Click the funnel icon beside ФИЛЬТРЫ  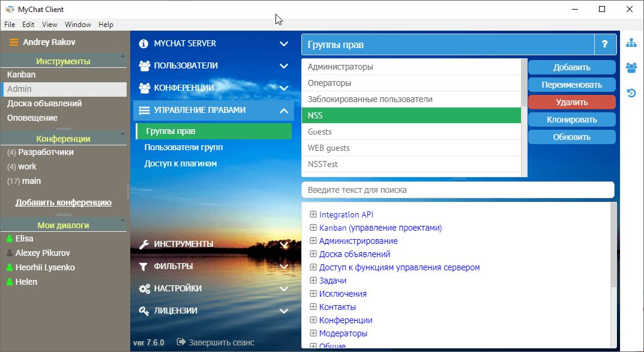(143, 267)
